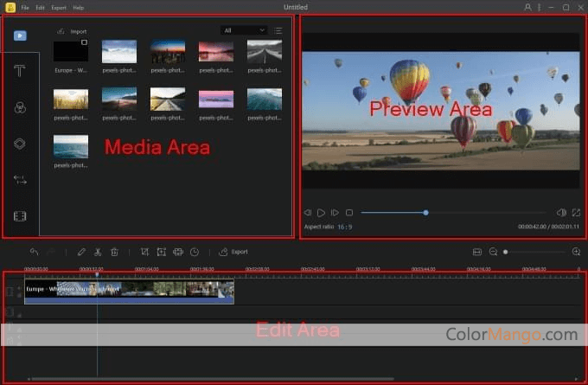The height and width of the screenshot is (385, 588).
Task: Click the Export button in timeline toolbar
Action: pyautogui.click(x=233, y=252)
